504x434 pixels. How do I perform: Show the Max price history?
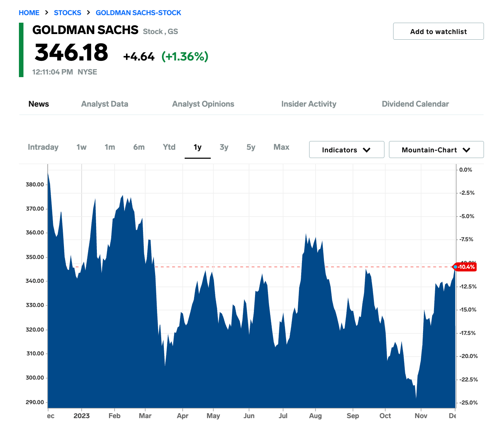tap(281, 147)
